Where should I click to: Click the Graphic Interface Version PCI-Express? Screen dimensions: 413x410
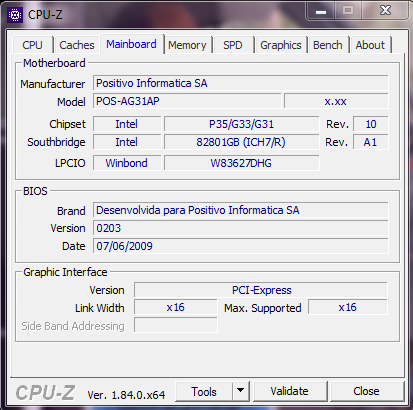click(261, 290)
